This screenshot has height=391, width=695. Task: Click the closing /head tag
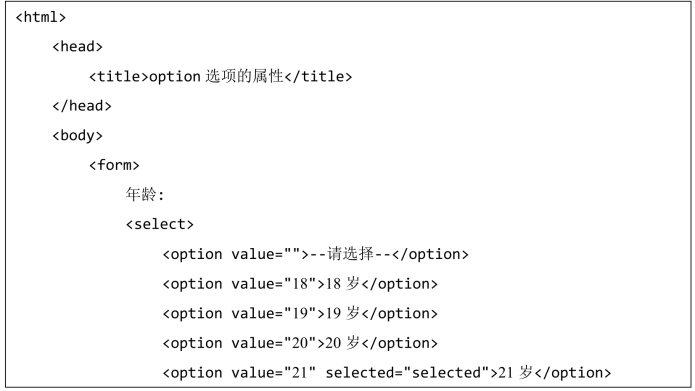[x=82, y=106]
